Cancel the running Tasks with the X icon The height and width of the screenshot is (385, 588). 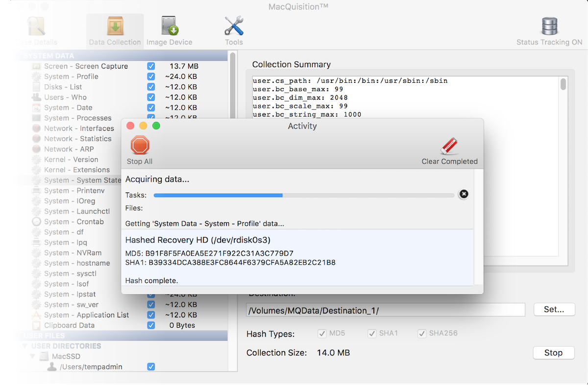[x=464, y=194]
